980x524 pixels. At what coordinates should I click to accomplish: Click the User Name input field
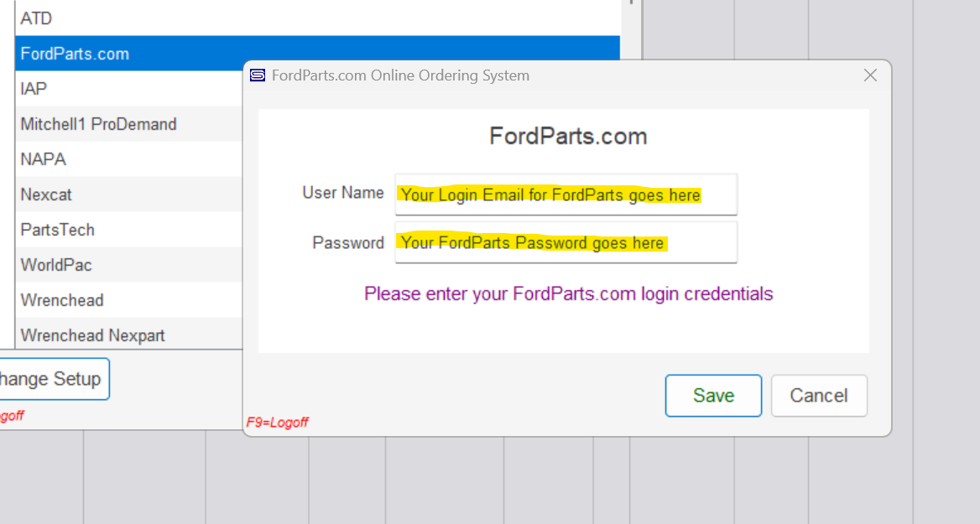(566, 195)
